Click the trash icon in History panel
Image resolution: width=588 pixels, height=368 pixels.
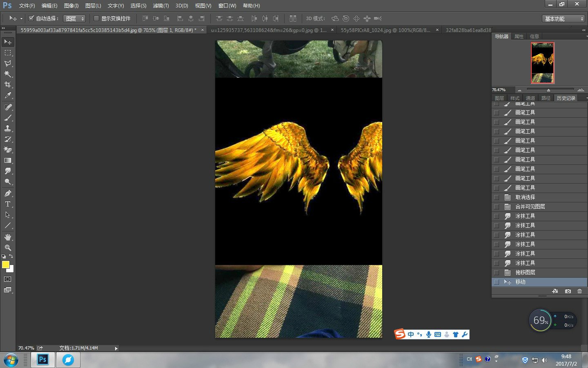pyautogui.click(x=579, y=291)
